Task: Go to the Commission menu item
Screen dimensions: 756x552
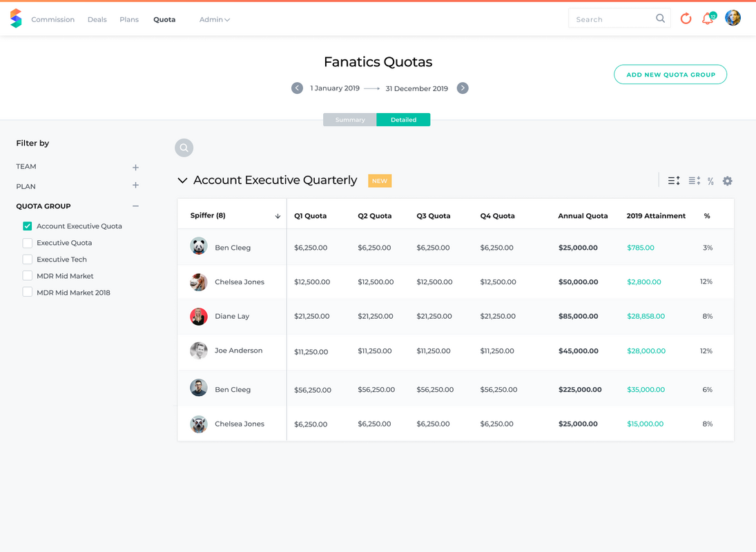Action: [x=52, y=19]
